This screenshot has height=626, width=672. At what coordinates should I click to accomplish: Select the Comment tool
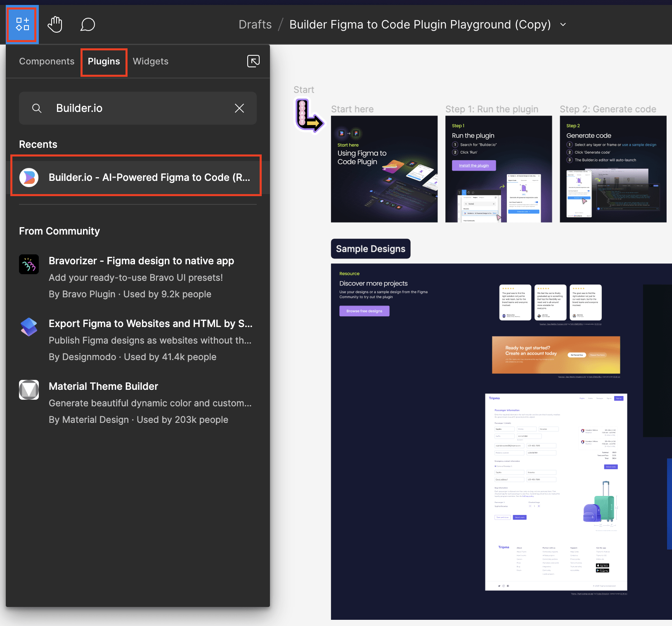88,24
